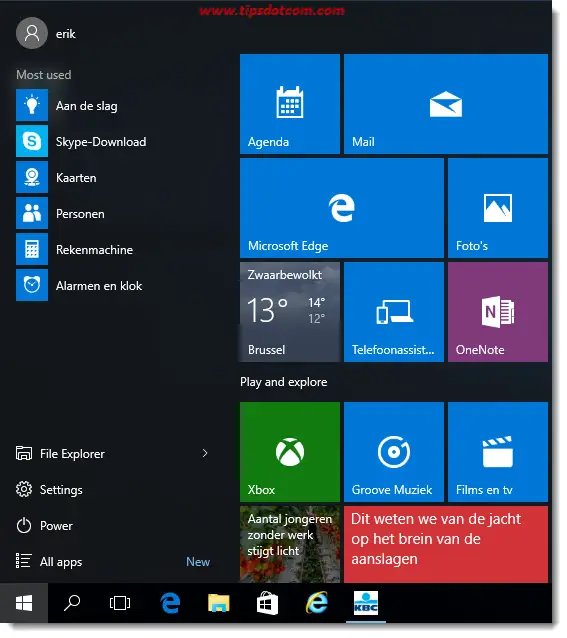The width and height of the screenshot is (567, 638).
Task: Click the Alarmen en klok label
Action: pos(99,286)
